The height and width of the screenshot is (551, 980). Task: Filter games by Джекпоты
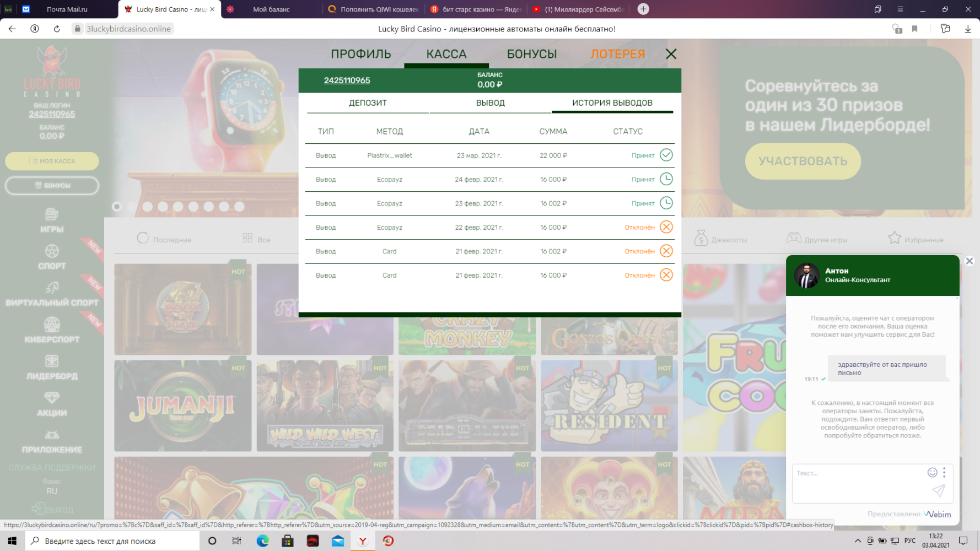(x=720, y=239)
